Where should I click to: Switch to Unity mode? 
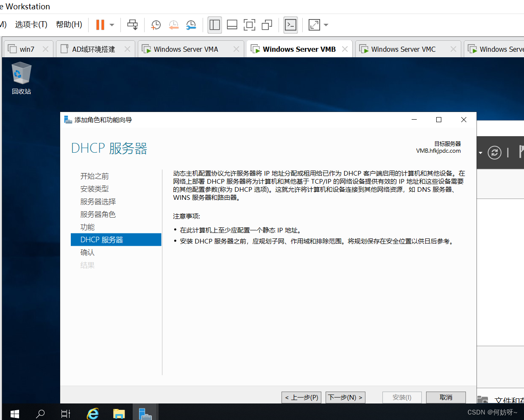point(267,25)
